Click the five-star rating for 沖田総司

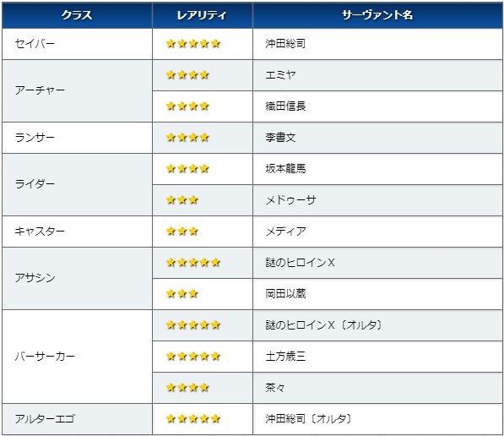[x=193, y=44]
